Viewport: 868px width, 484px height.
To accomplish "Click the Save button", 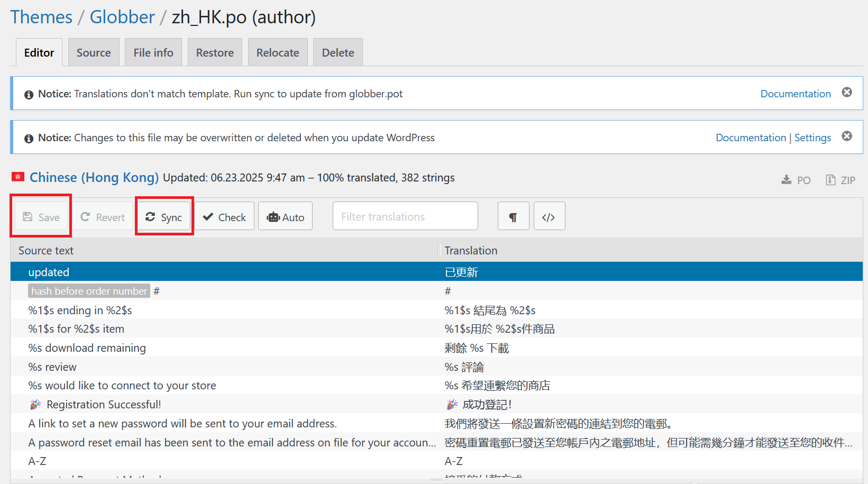I will coord(41,217).
